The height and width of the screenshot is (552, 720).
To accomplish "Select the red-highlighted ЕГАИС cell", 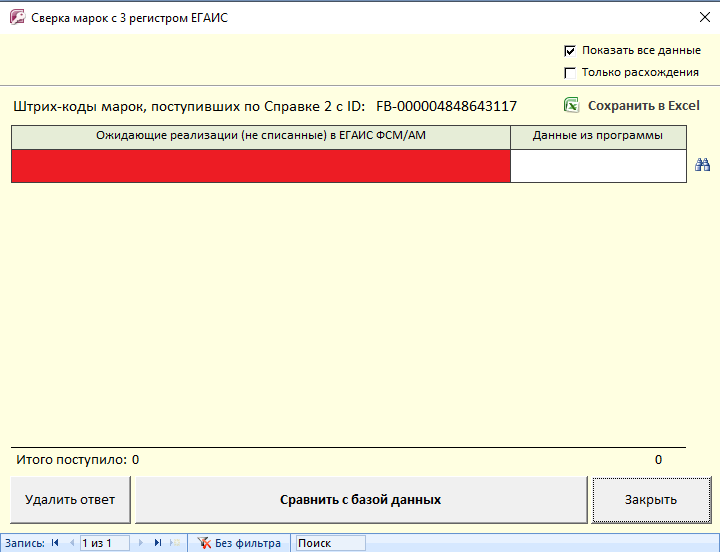I will (x=260, y=166).
